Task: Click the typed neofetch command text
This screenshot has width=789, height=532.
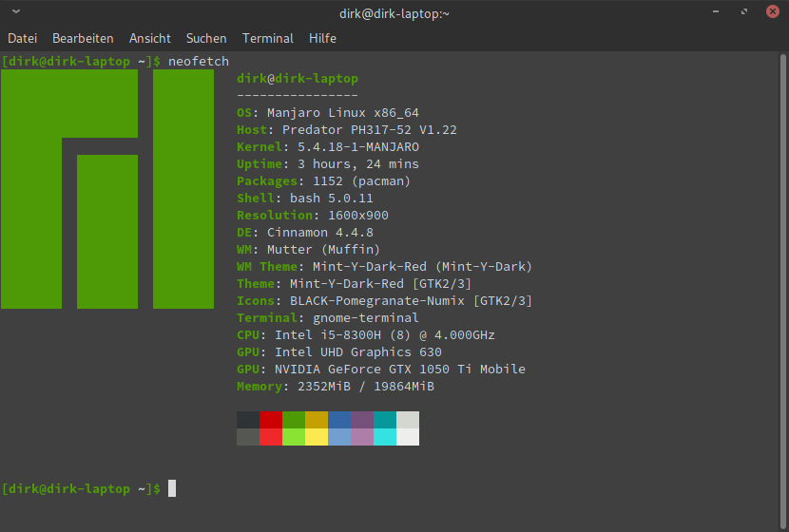Action: point(198,61)
